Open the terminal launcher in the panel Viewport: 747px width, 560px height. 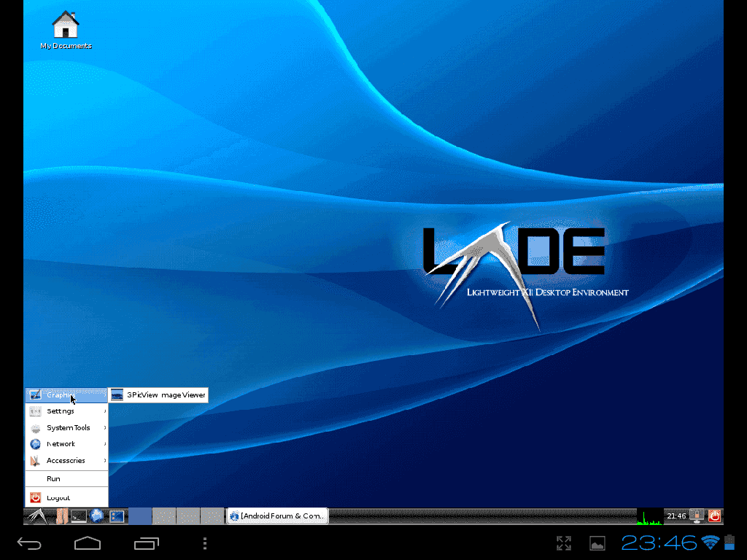tap(79, 516)
